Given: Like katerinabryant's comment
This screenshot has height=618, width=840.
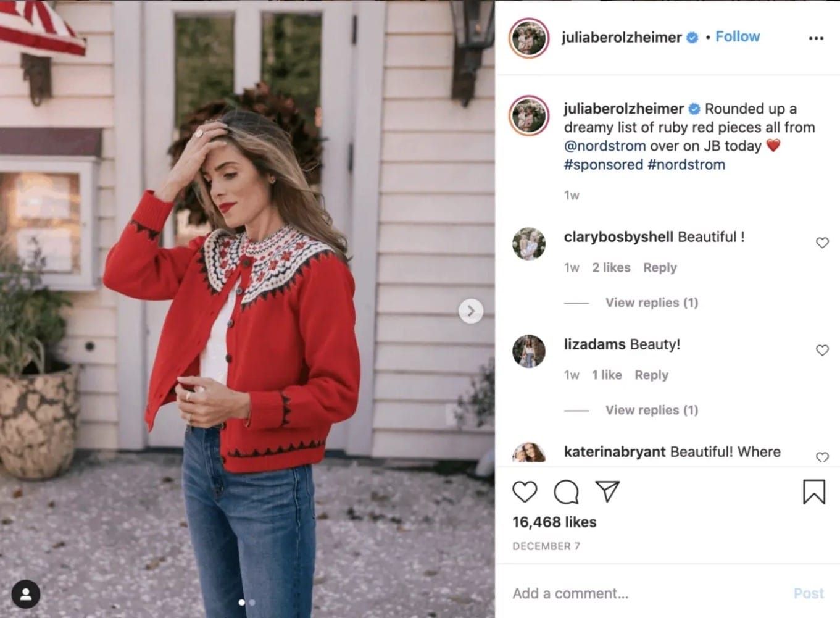Looking at the screenshot, I should [822, 457].
